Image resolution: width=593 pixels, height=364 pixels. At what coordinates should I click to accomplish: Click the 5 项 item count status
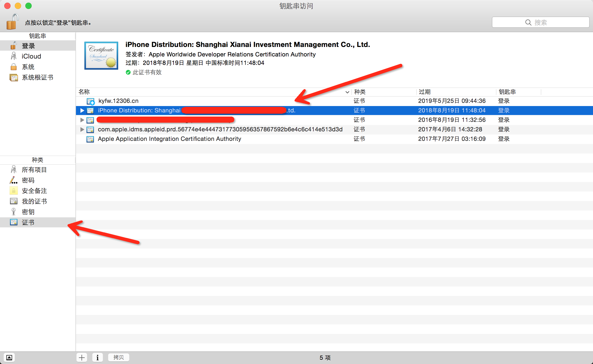point(325,358)
